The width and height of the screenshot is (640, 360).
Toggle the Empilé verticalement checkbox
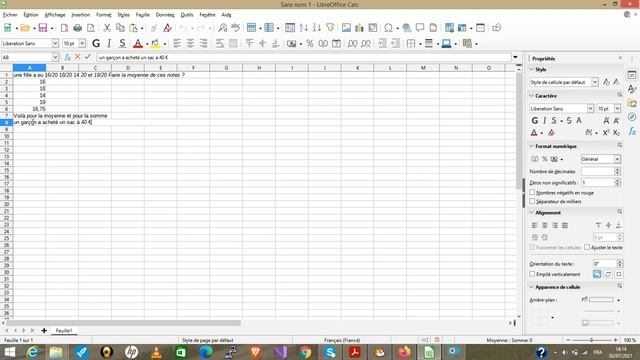532,274
